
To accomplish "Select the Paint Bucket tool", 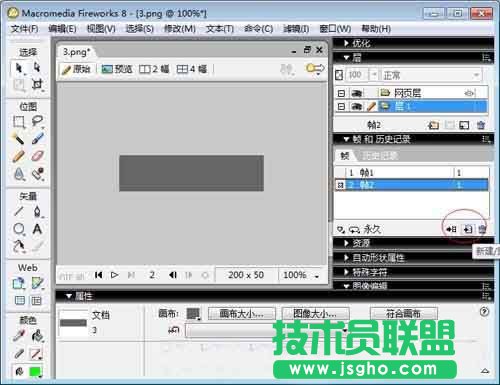I will 37,336.
